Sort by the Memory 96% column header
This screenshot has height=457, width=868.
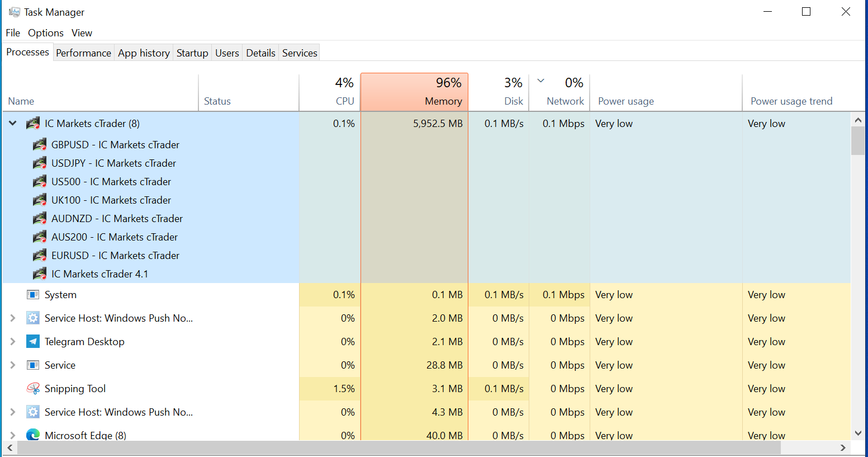pos(414,92)
